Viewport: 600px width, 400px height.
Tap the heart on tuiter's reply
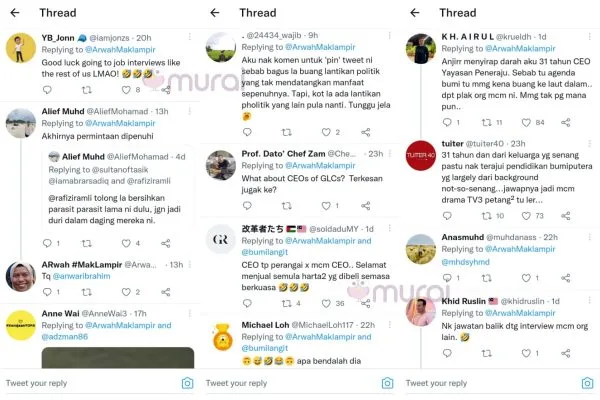tap(526, 216)
